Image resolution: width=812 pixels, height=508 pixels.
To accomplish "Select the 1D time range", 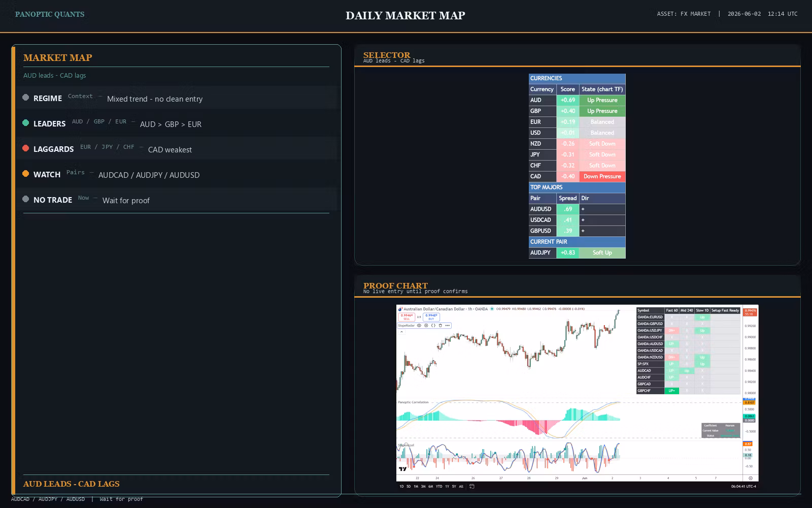I will click(401, 486).
